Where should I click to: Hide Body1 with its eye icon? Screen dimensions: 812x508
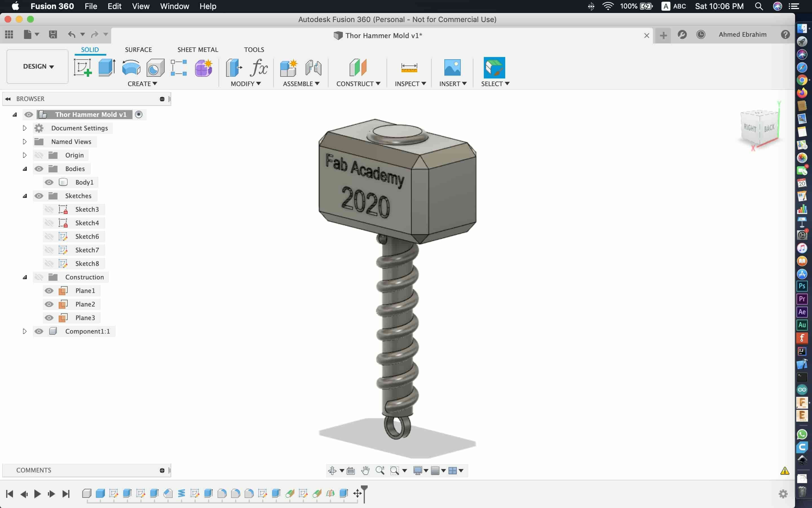[49, 182]
